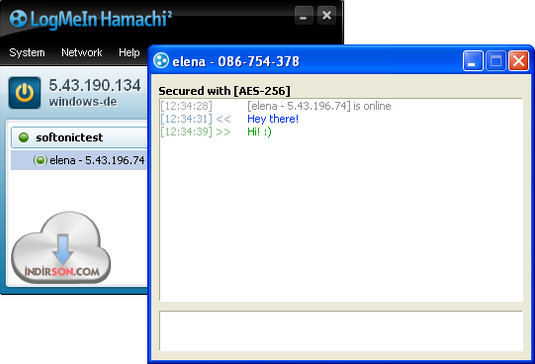Open the Network menu
Viewport: 535px width, 364px height.
click(82, 53)
